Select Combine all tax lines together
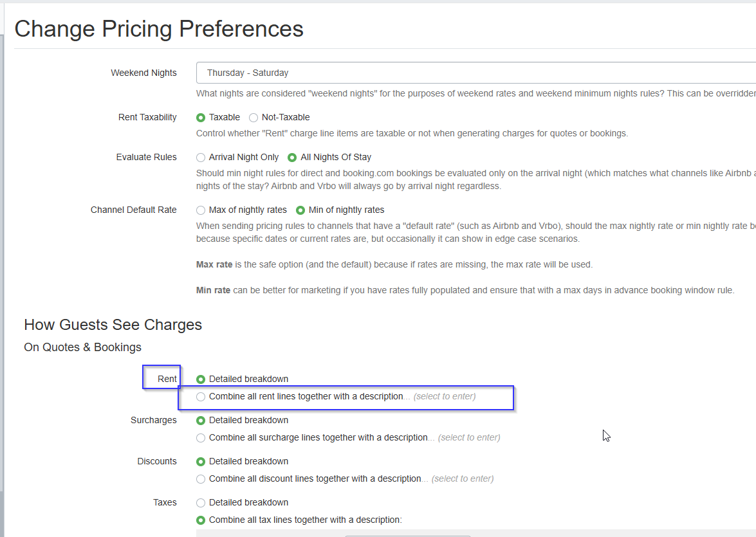This screenshot has width=756, height=537. coord(201,520)
